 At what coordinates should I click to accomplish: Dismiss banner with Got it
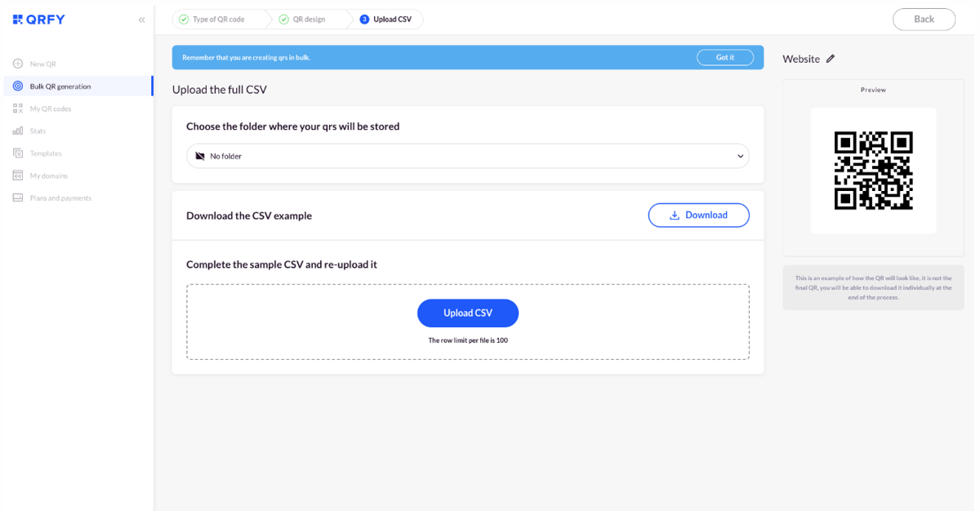click(x=725, y=57)
